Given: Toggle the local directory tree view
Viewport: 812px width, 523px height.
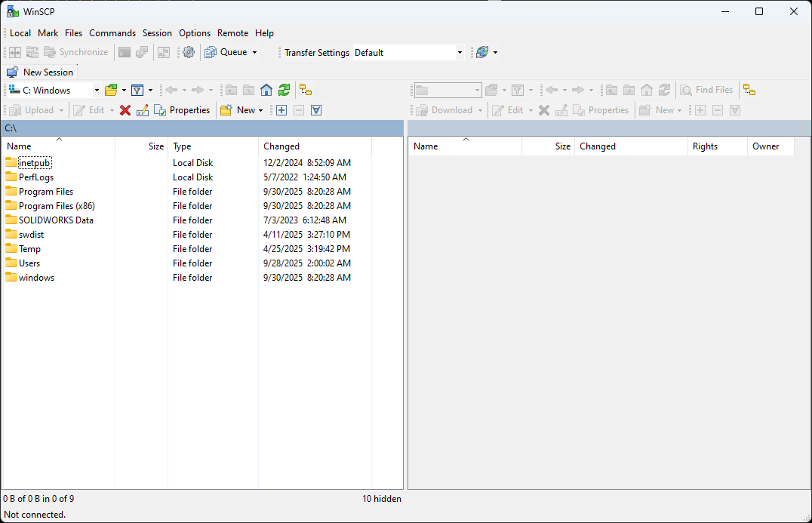Looking at the screenshot, I should 306,90.
